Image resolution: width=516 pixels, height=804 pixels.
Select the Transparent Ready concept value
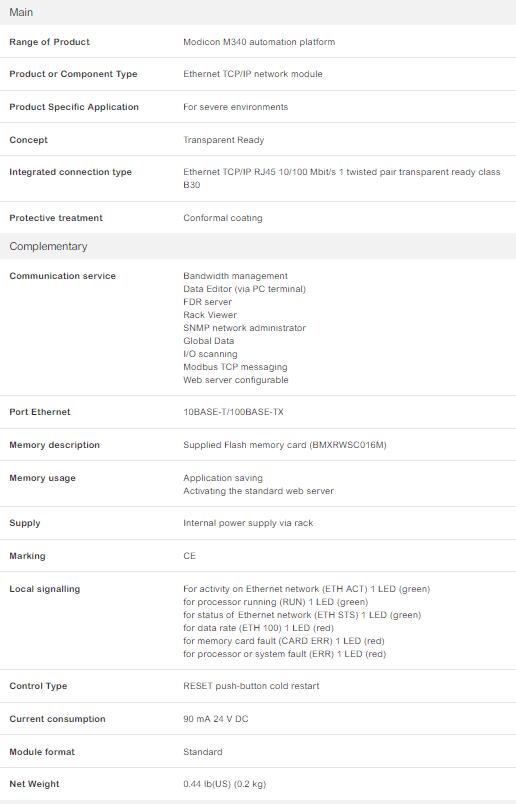224,140
